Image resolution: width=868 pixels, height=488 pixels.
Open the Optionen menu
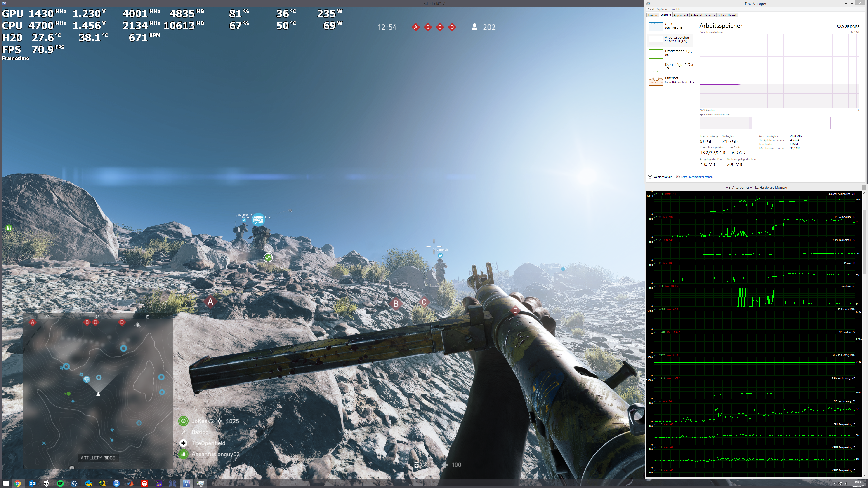point(662,9)
